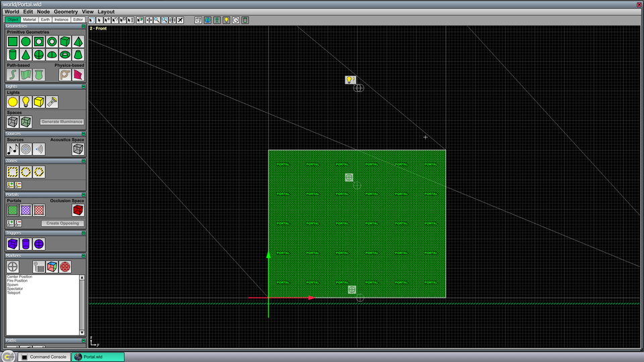Switch to the Material tab

(29, 19)
